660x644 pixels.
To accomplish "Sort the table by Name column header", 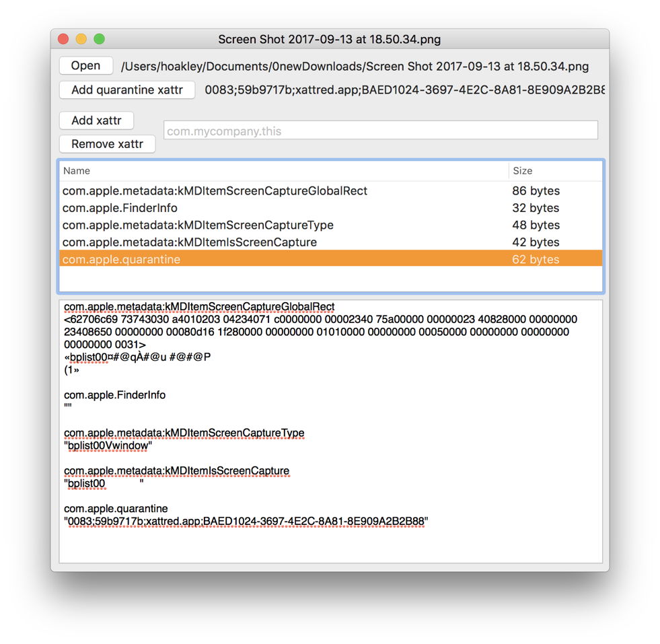I will pyautogui.click(x=283, y=171).
